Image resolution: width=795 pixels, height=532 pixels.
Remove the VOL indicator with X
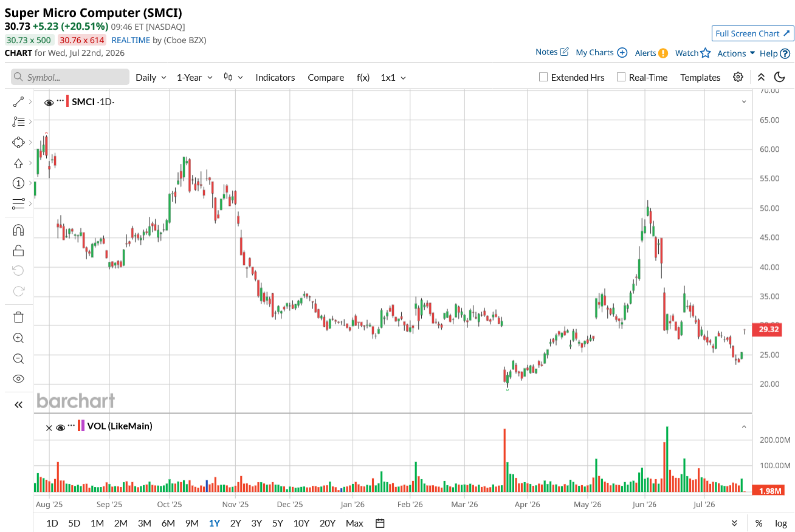point(49,428)
